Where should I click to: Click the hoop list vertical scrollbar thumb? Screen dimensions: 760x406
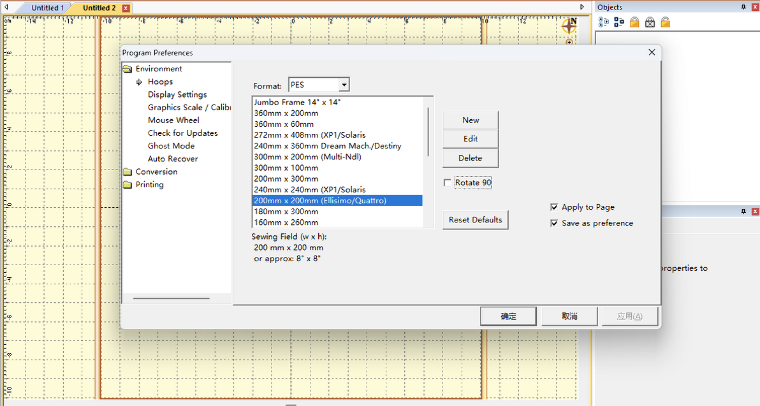point(428,132)
